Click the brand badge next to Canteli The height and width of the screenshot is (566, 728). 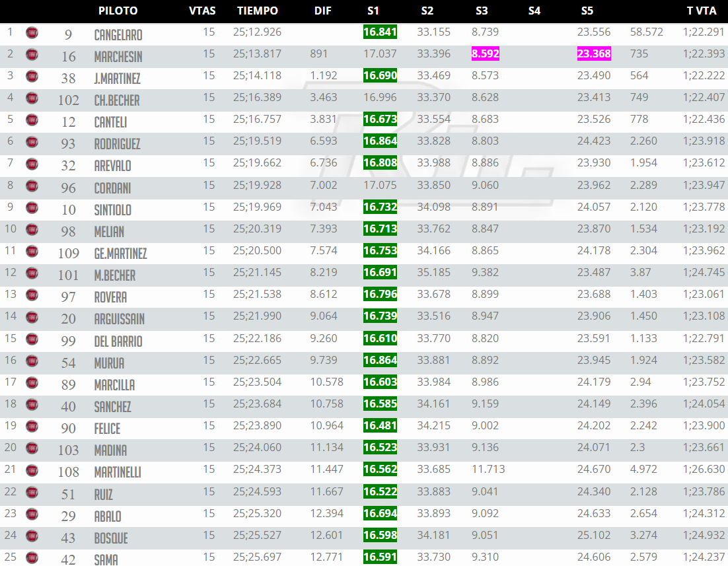pos(32,120)
